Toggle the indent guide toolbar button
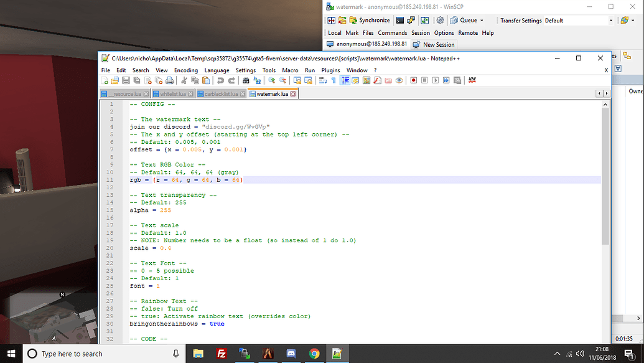The height and width of the screenshot is (363, 644). coord(345,80)
